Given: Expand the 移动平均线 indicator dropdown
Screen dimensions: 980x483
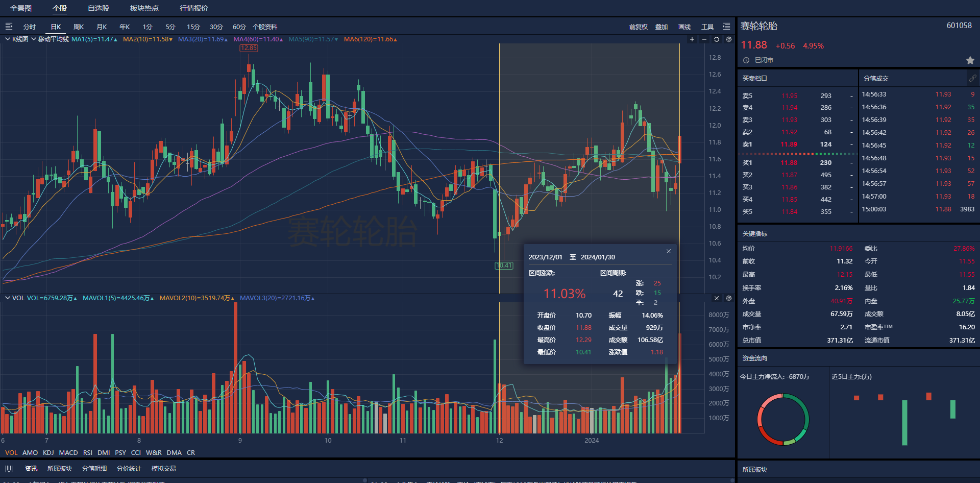Looking at the screenshot, I should coord(34,39).
